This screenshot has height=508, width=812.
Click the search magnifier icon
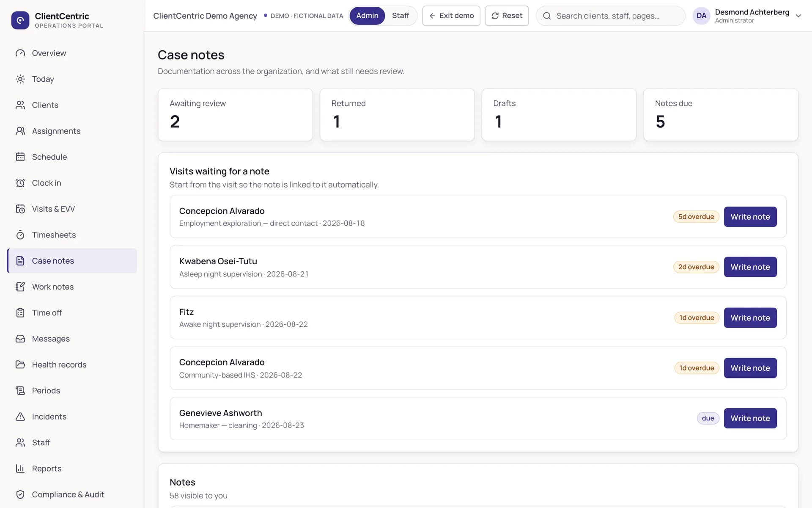[547, 16]
